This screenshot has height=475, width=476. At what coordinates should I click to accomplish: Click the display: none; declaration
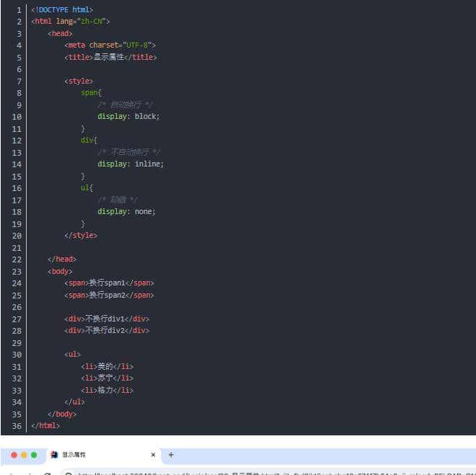126,211
